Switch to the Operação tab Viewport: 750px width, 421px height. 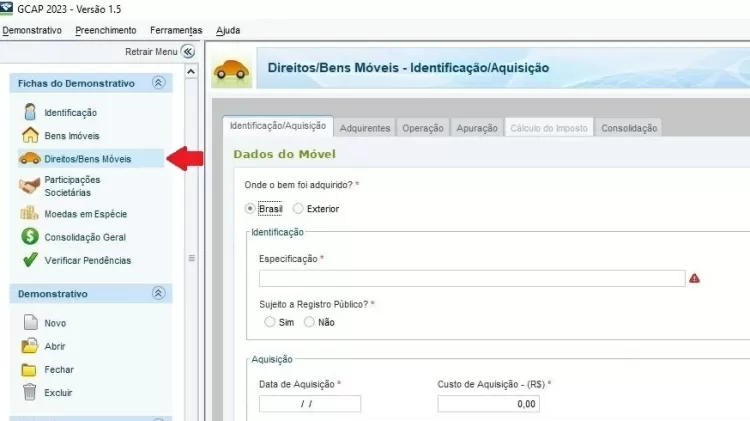pos(423,128)
